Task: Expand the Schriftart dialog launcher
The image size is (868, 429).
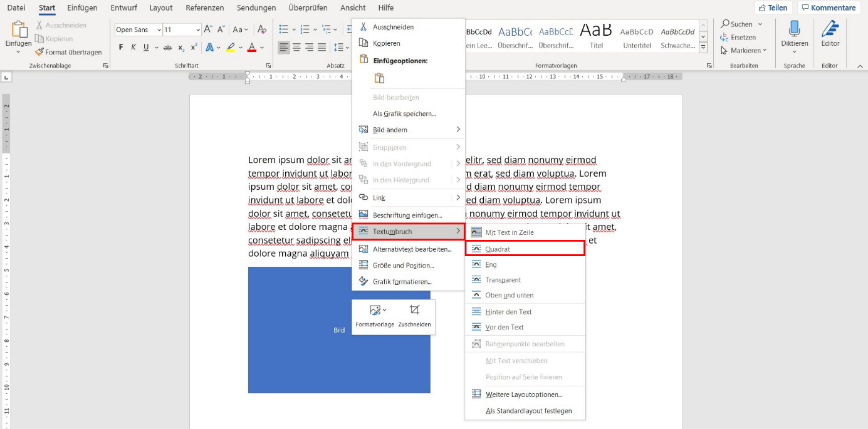Action: pos(269,65)
